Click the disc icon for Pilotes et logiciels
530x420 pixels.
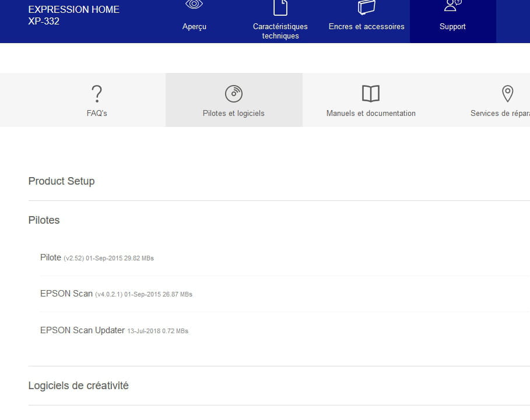coord(234,94)
